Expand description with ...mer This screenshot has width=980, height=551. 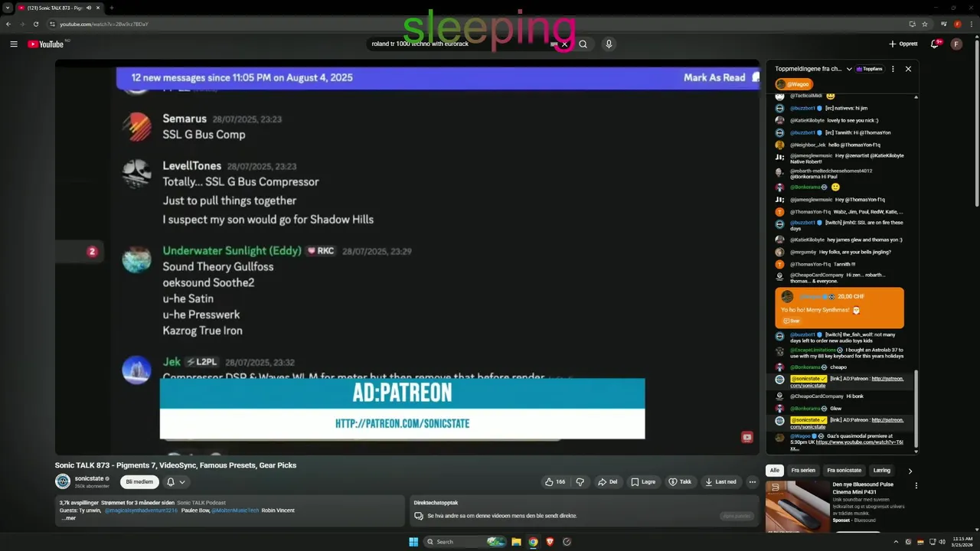tap(68, 518)
